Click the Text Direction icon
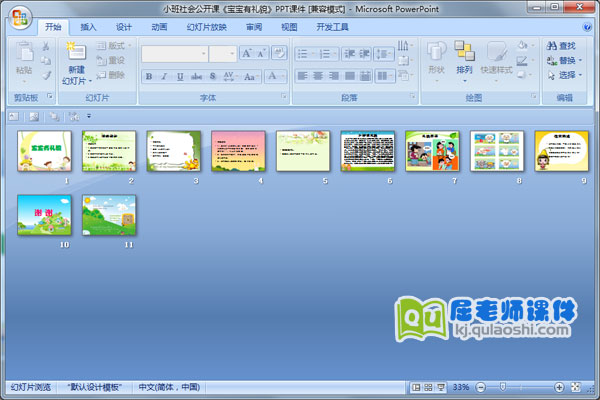 coord(403,46)
